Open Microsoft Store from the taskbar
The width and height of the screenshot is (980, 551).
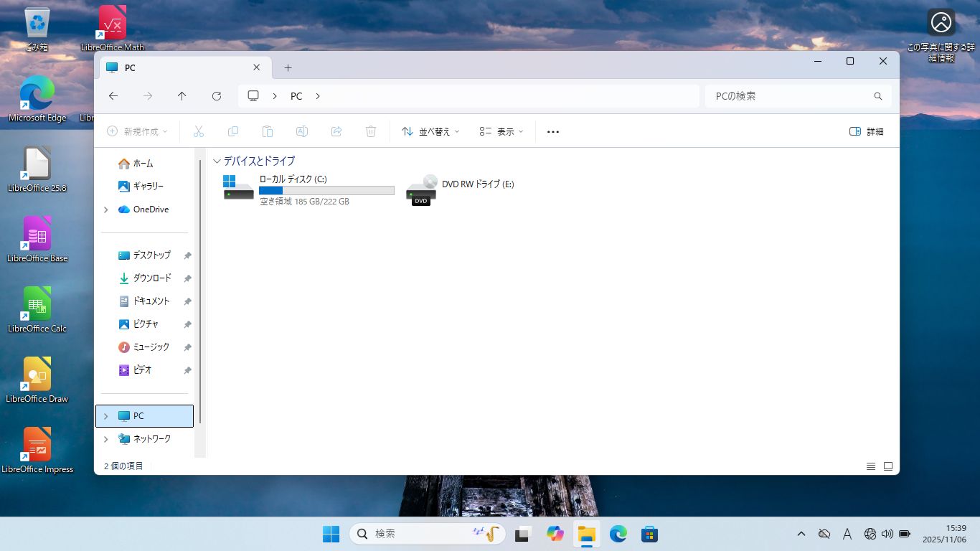pos(649,534)
